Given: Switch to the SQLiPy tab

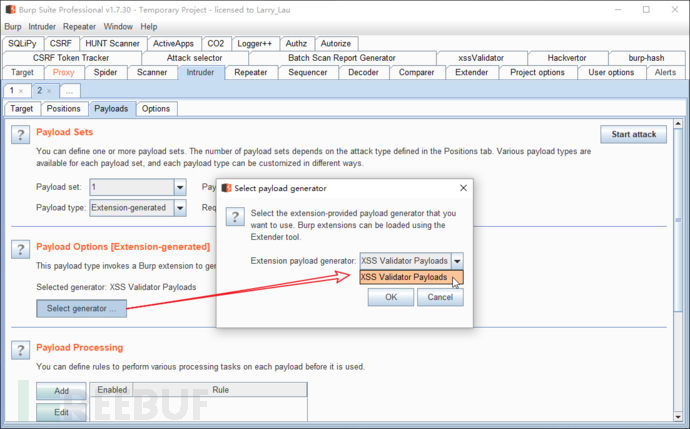Looking at the screenshot, I should pos(22,44).
